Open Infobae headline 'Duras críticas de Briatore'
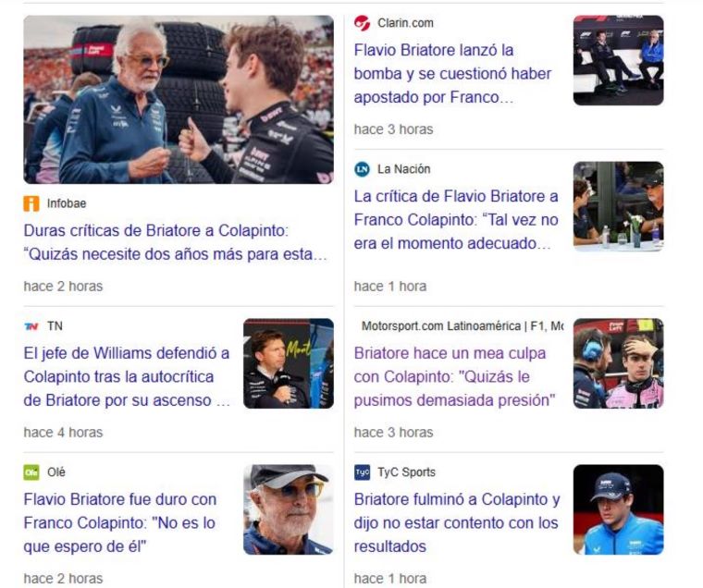Image resolution: width=703 pixels, height=588 pixels. [176, 242]
